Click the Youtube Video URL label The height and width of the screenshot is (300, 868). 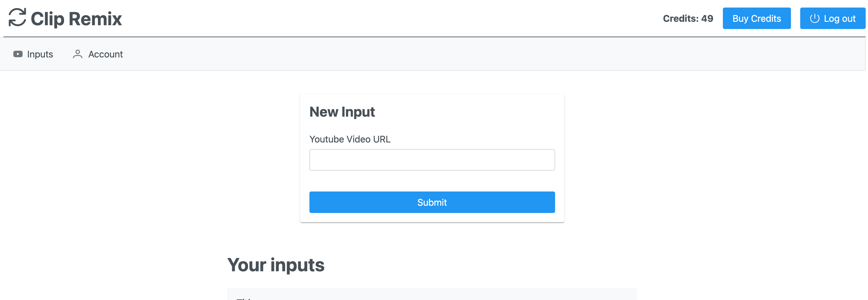[349, 139]
